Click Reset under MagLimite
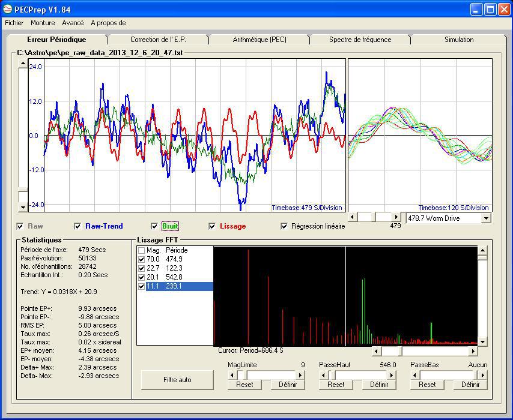Screen dimensions: 513x420 (x=244, y=385)
